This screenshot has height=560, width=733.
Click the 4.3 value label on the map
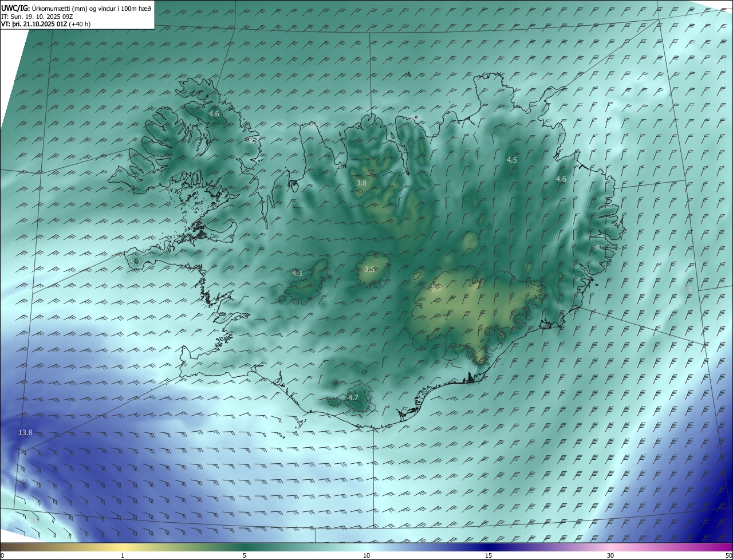tap(297, 273)
